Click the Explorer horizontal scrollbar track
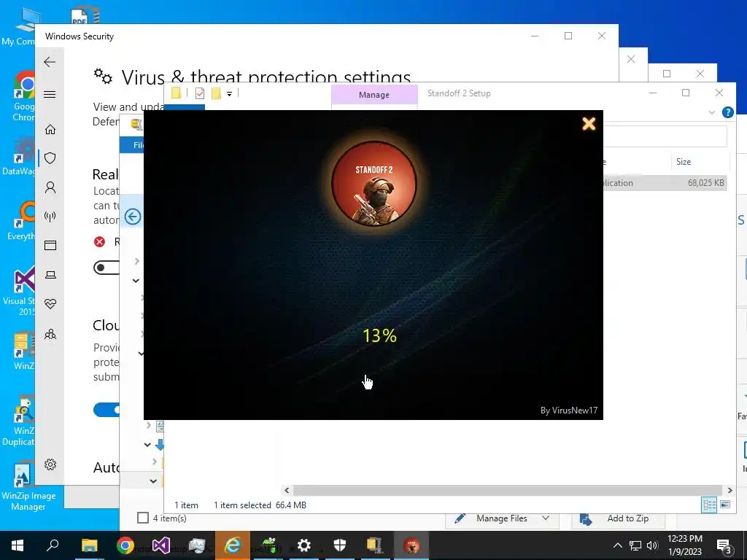The width and height of the screenshot is (747, 560). [508, 490]
